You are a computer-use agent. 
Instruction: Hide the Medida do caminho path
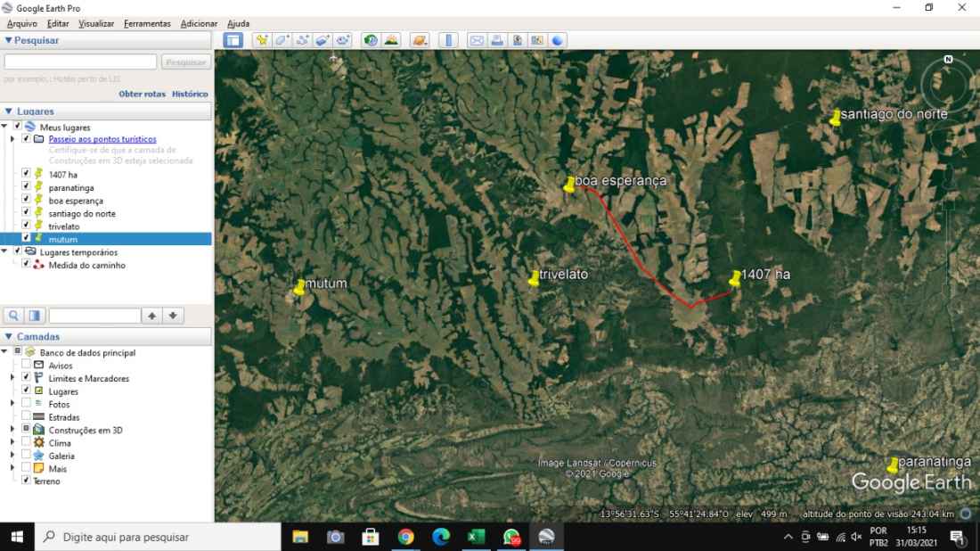[x=26, y=264]
